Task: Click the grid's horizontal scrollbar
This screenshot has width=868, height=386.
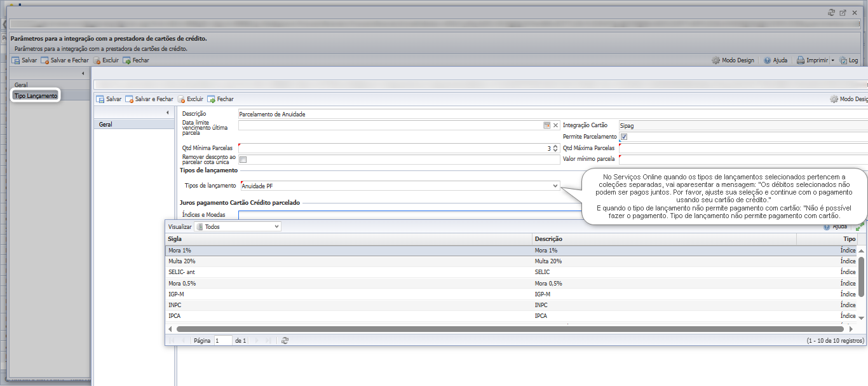Action: pos(510,329)
